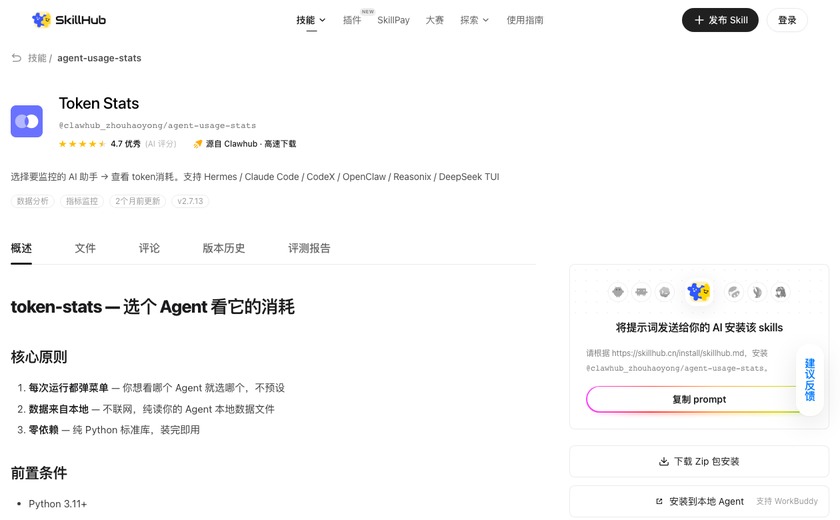This screenshot has width=840, height=520.
Task: Click the 支持 WorkBuddy label
Action: point(787,501)
